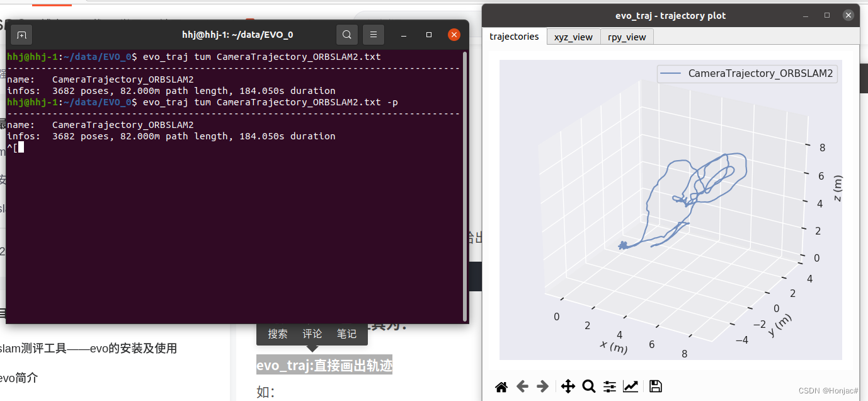
Task: Click inside the terminal at the blinking cursor
Action: (x=21, y=147)
